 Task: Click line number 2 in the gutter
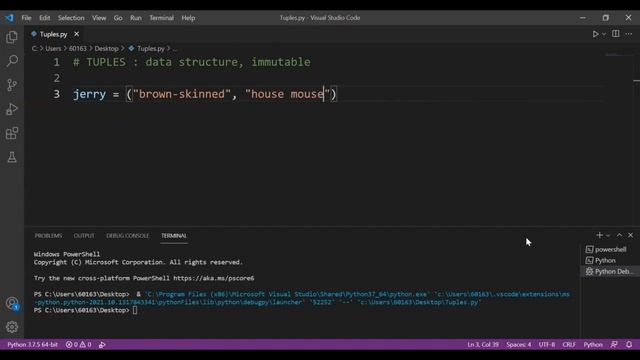point(56,78)
